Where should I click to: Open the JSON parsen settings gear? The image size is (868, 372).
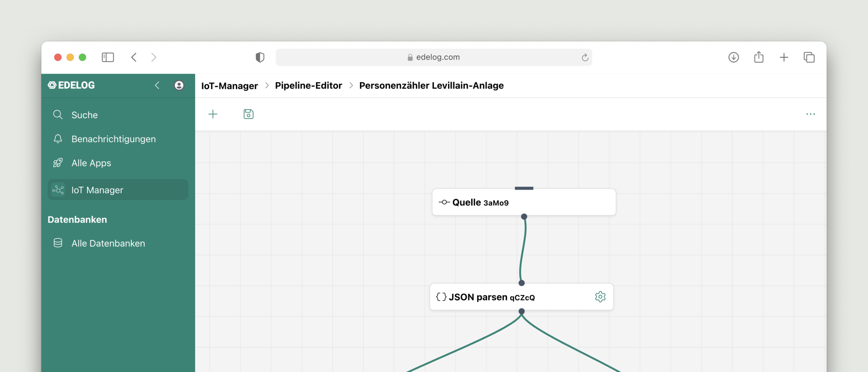[600, 297]
